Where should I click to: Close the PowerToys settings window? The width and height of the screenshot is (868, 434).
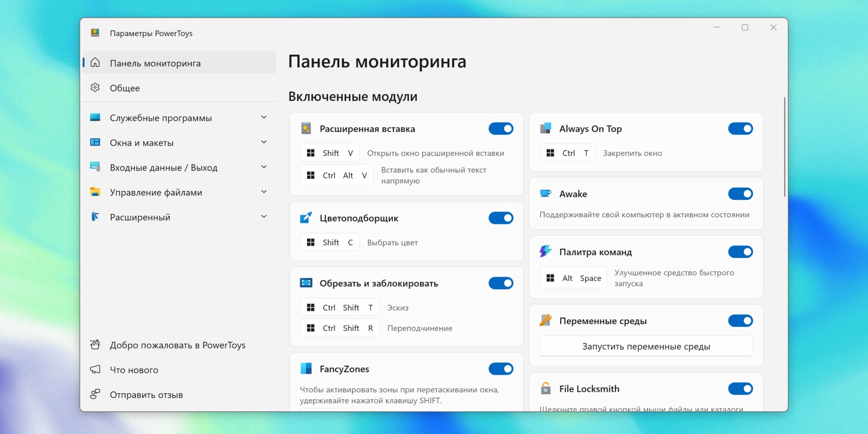(773, 27)
